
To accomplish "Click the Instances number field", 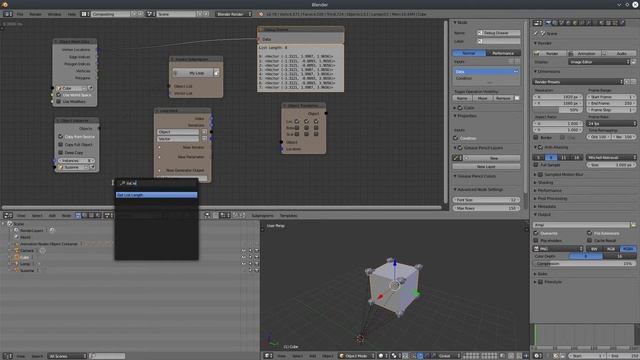I will [76, 160].
